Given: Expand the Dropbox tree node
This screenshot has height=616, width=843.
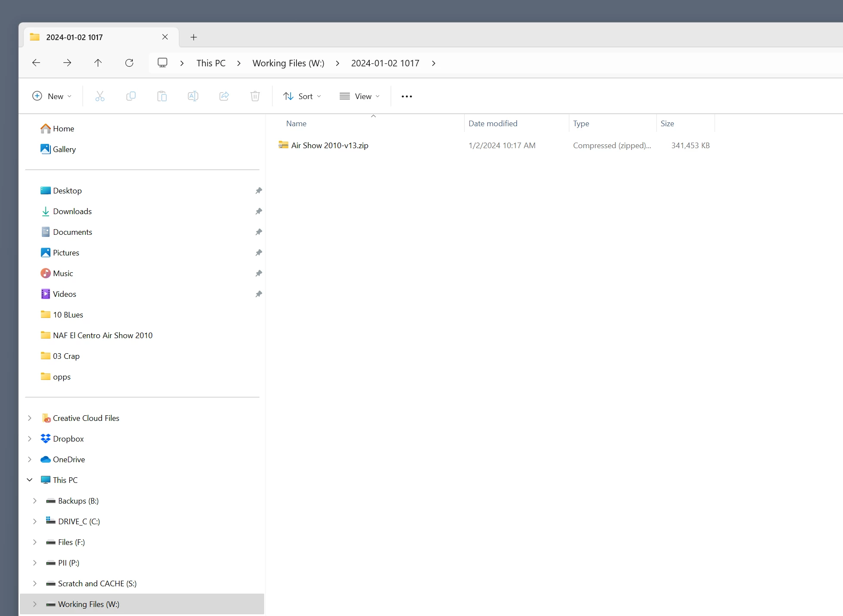Looking at the screenshot, I should coord(30,439).
